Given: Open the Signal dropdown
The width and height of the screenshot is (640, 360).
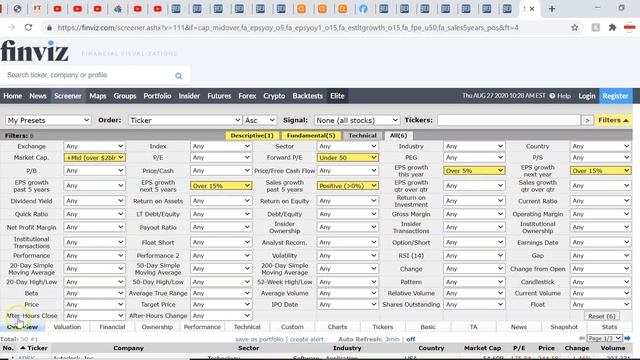Looking at the screenshot, I should [357, 120].
